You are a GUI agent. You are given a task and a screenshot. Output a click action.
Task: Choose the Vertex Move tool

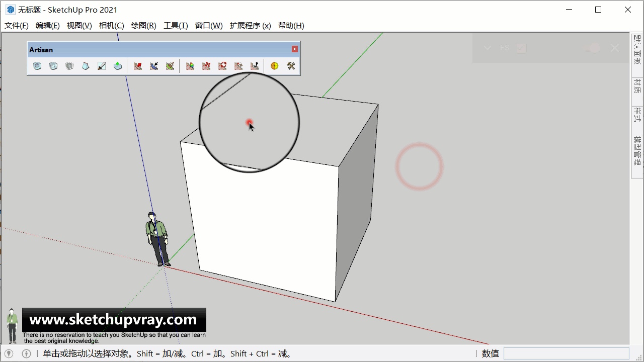(x=206, y=66)
